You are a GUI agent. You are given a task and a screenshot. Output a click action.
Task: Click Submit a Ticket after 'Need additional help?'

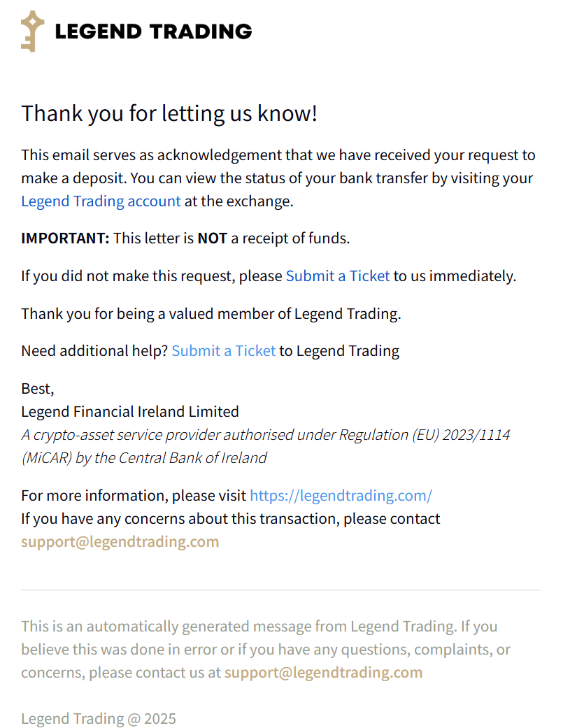click(224, 350)
